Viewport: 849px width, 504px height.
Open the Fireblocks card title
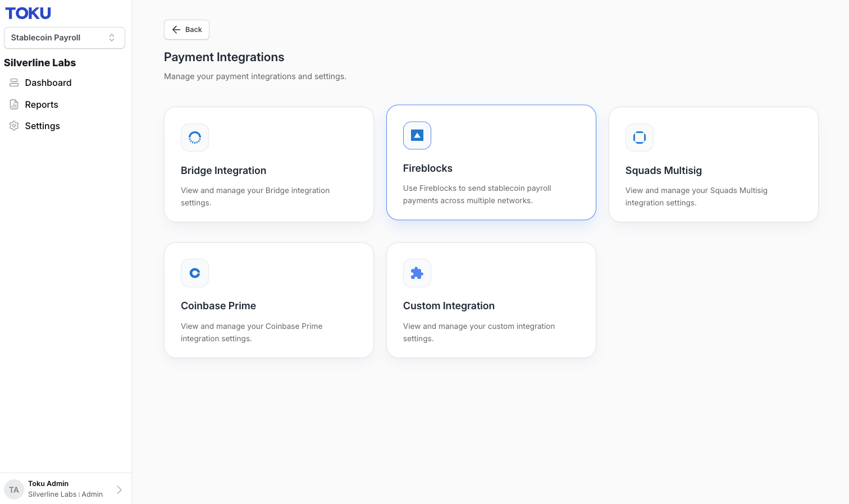coord(428,168)
